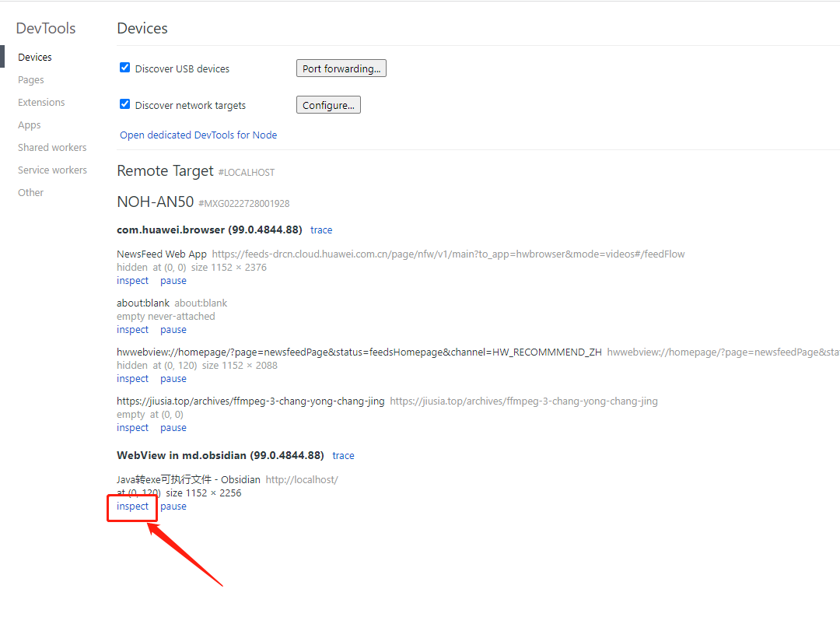Viewport: 840px width, 631px height.
Task: Open the Port forwarding settings
Action: pyautogui.click(x=341, y=68)
